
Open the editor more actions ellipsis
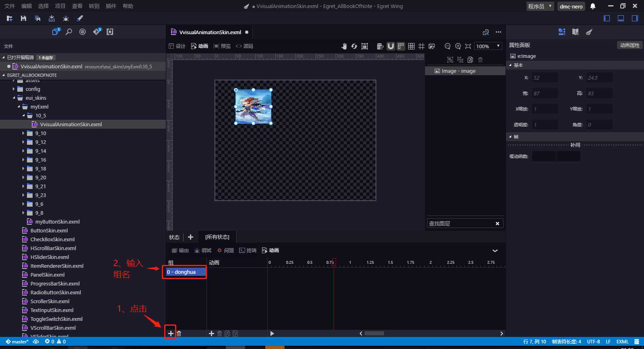coord(498,32)
